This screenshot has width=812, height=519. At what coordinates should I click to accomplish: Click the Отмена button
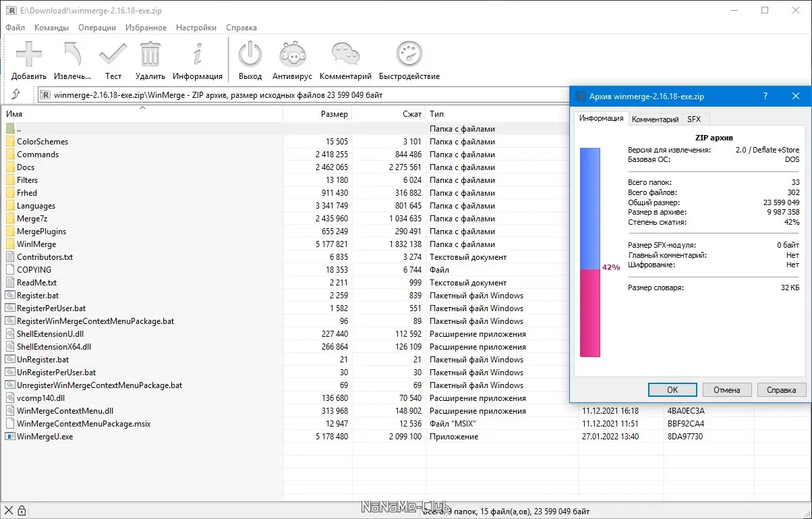(x=727, y=389)
